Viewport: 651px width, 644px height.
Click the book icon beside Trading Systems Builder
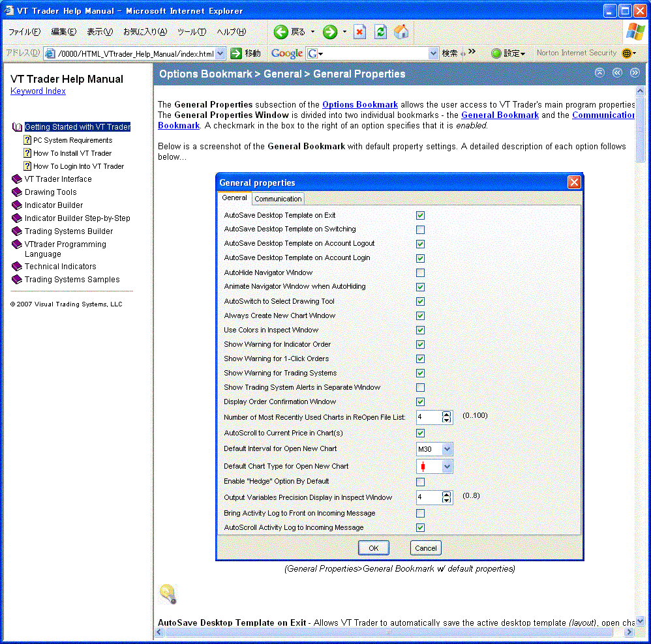(x=17, y=231)
